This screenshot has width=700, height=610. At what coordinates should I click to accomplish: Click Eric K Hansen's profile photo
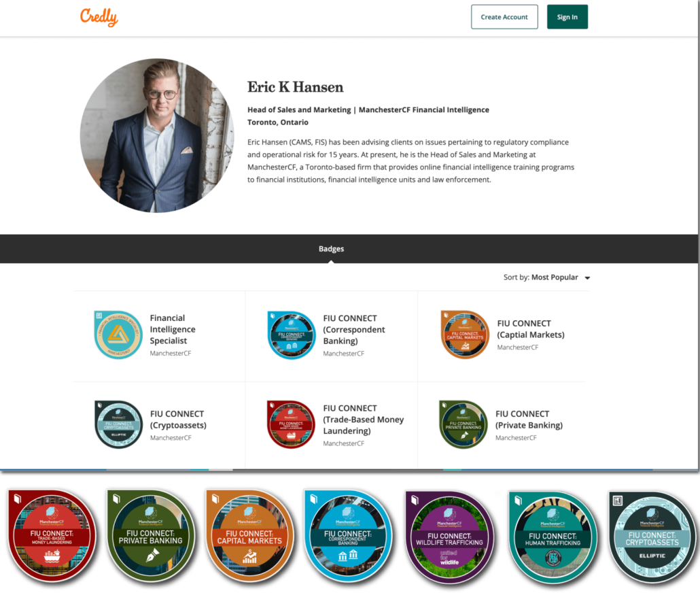point(157,135)
